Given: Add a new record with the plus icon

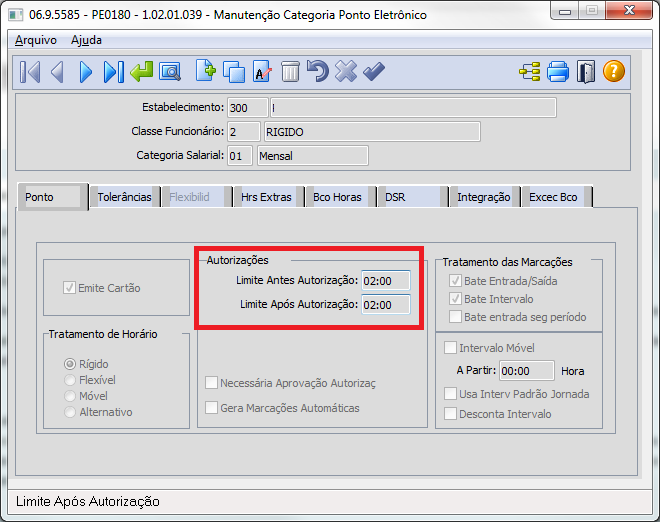Looking at the screenshot, I should coord(205,71).
